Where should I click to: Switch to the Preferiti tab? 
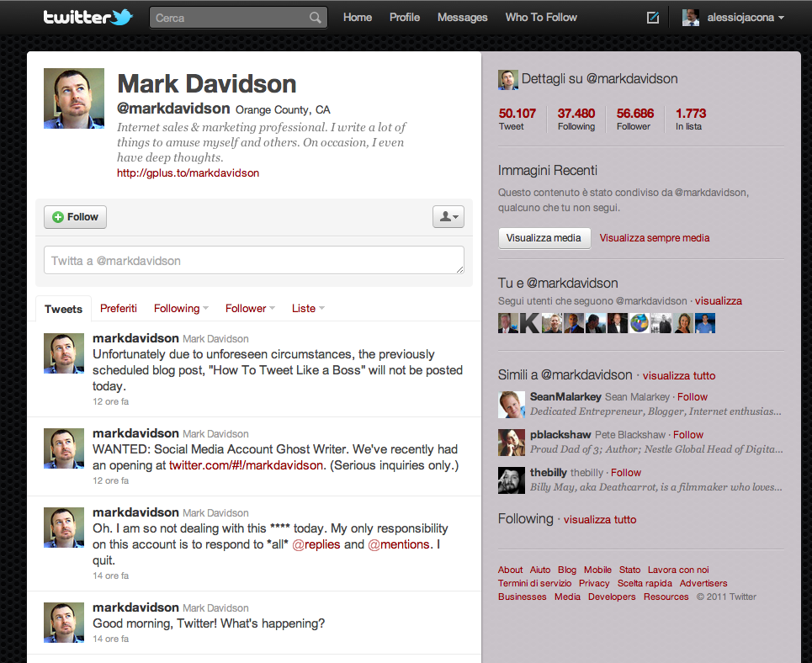pos(119,309)
